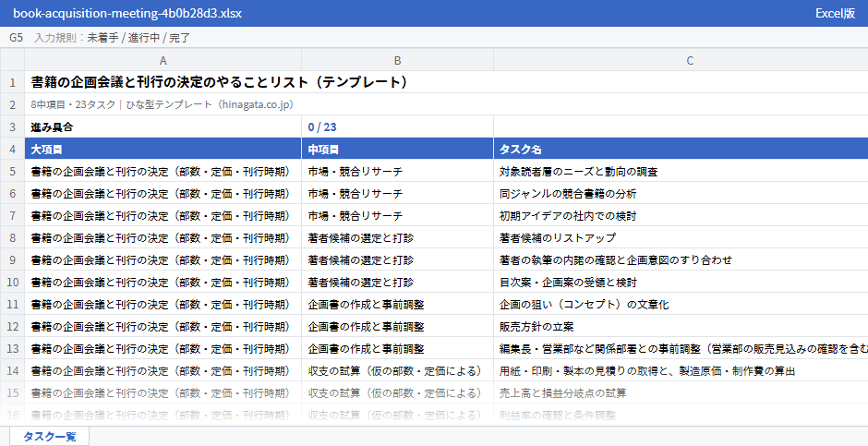
Task: Click the Excel版 label in header
Action: [x=835, y=13]
